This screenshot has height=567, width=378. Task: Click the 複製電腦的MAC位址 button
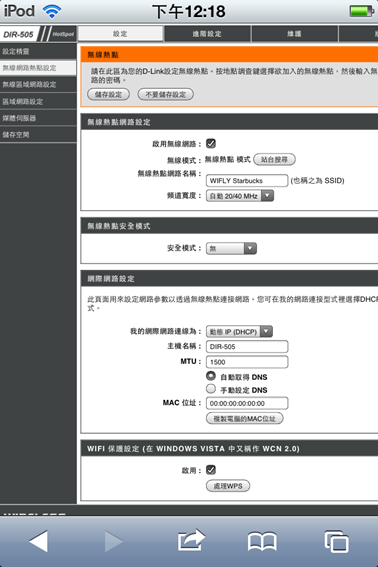coord(245,418)
